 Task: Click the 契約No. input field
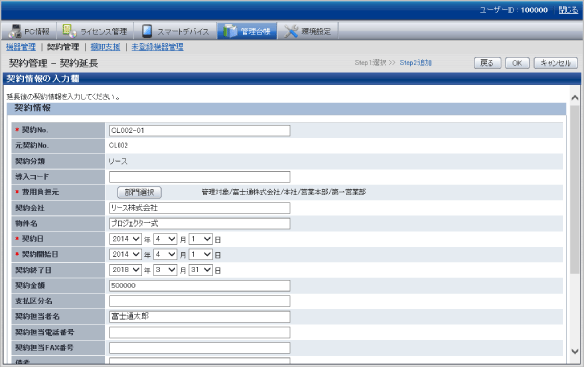click(200, 130)
